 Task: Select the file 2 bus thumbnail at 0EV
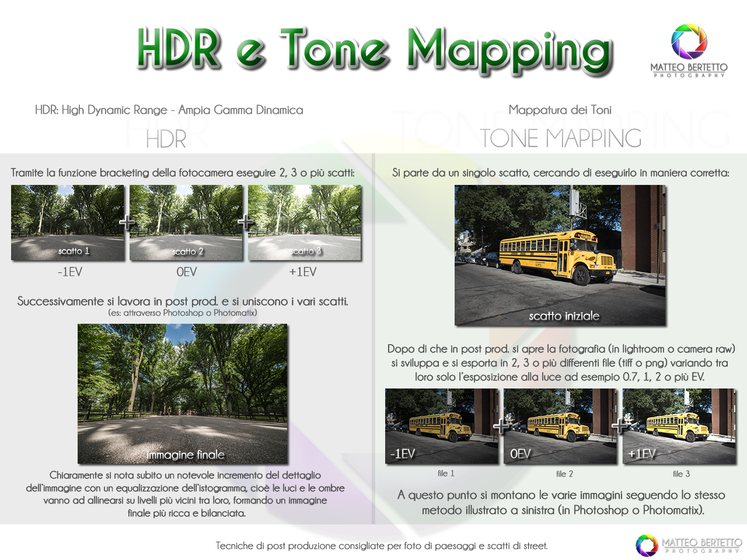point(560,426)
